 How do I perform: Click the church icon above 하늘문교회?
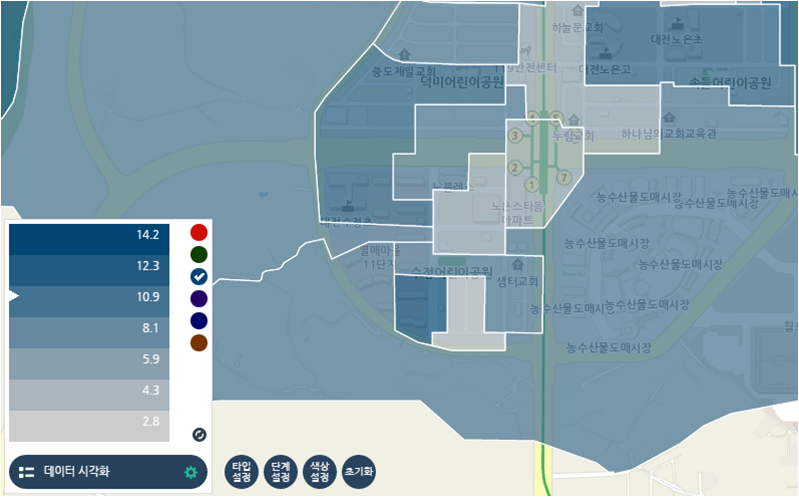tap(577, 10)
